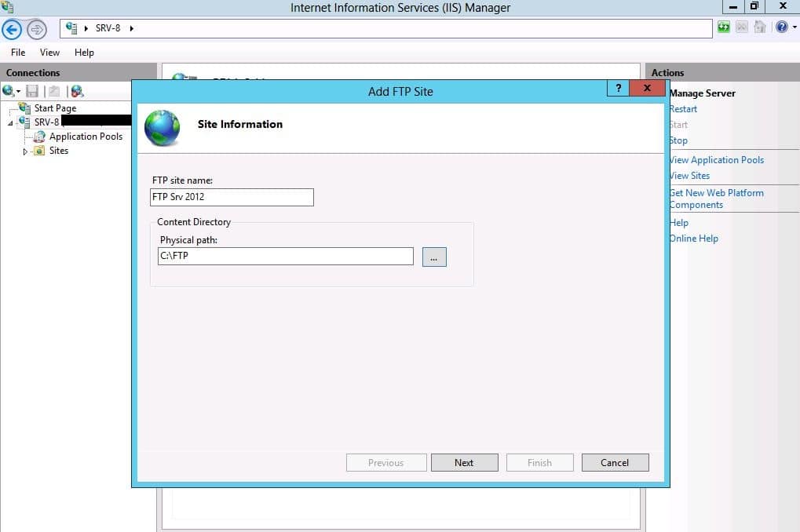Viewport: 800px width, 532px height.
Task: Click the forward navigation arrow button
Action: (x=37, y=30)
